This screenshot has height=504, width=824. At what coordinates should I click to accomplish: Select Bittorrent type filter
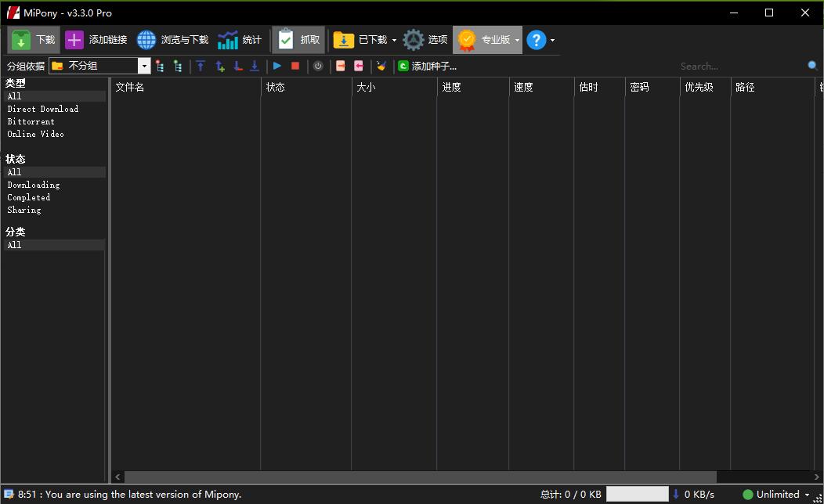point(31,121)
